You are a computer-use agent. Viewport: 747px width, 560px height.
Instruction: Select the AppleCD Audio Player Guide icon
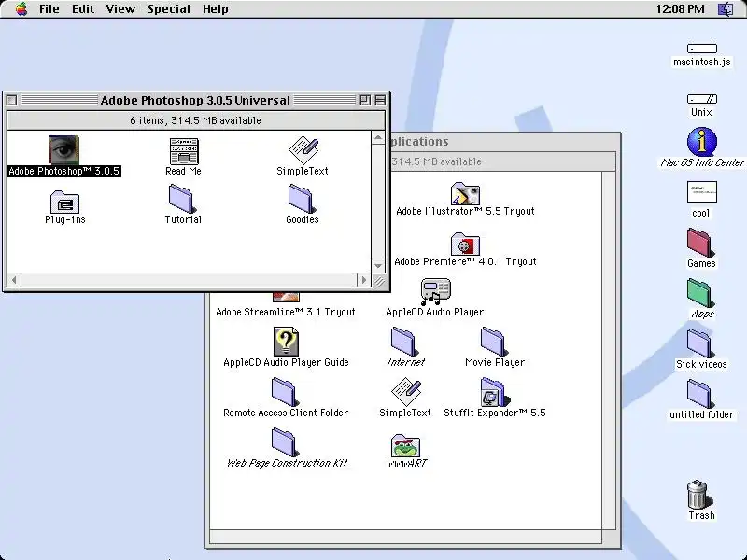pos(286,342)
